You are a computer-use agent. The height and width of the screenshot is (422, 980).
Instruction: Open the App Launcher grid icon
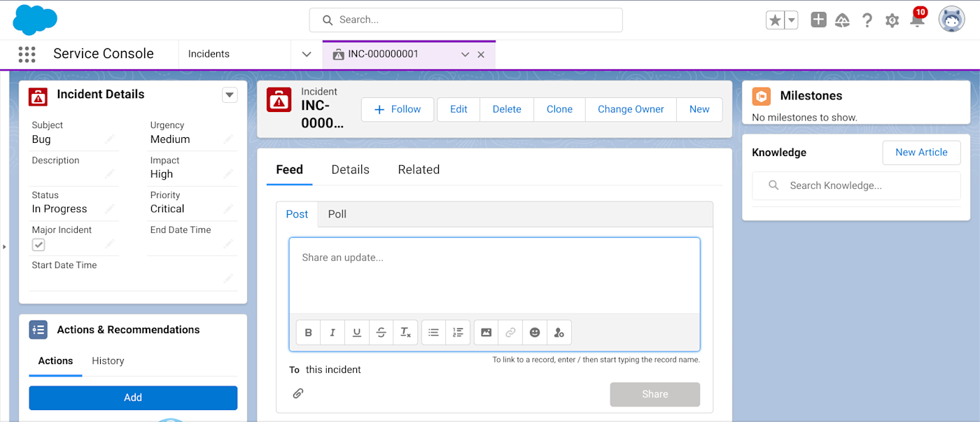tap(27, 54)
